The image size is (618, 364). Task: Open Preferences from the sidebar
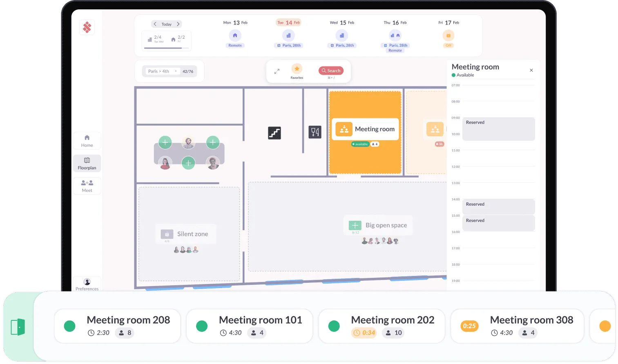[x=87, y=284]
